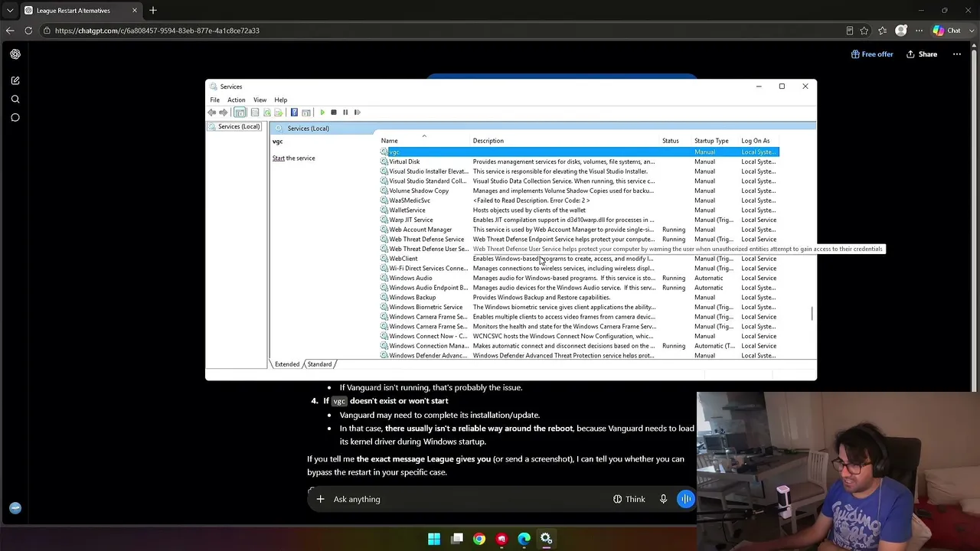
Task: Click the Ask anything input in ChatGPT
Action: pyautogui.click(x=467, y=499)
